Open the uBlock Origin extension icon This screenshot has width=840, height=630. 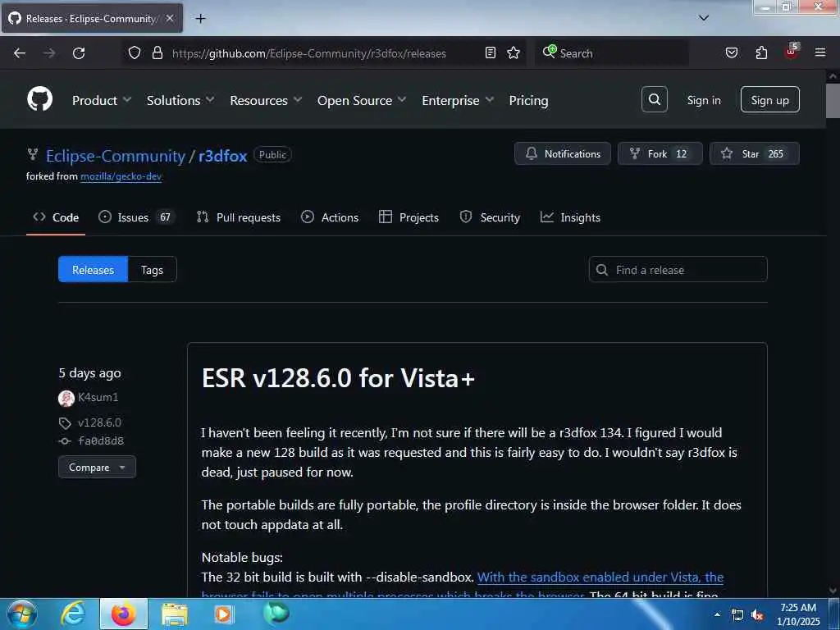792,52
